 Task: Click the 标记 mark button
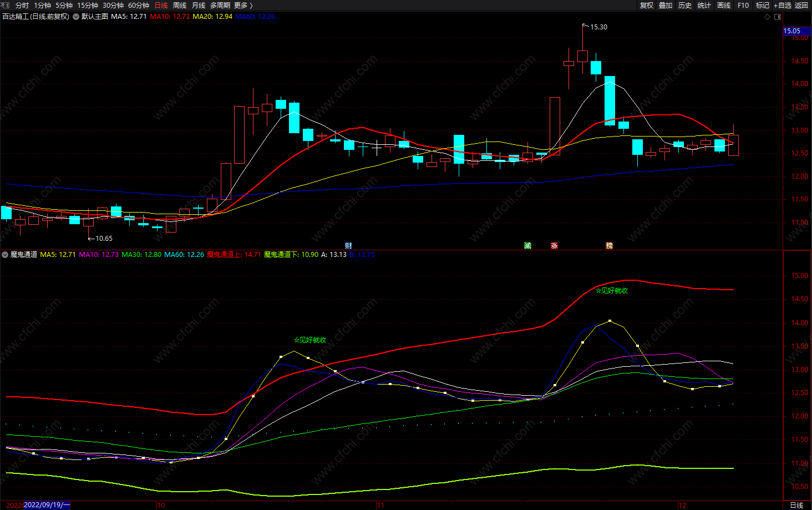point(763,5)
